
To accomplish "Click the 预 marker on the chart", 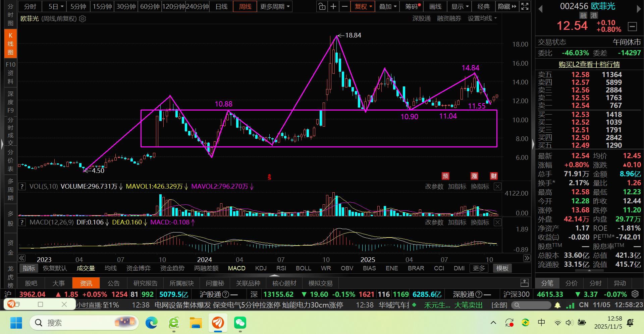I will [445, 176].
